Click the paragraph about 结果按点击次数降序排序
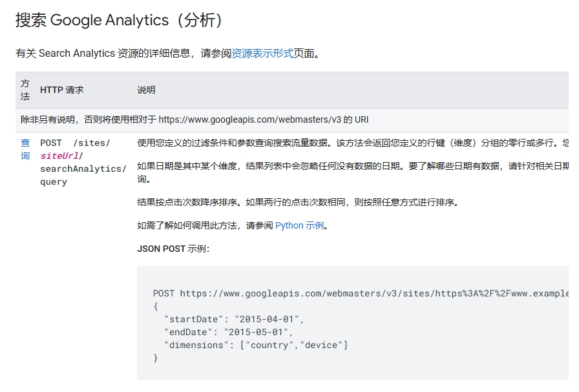579x392 pixels. pos(298,202)
